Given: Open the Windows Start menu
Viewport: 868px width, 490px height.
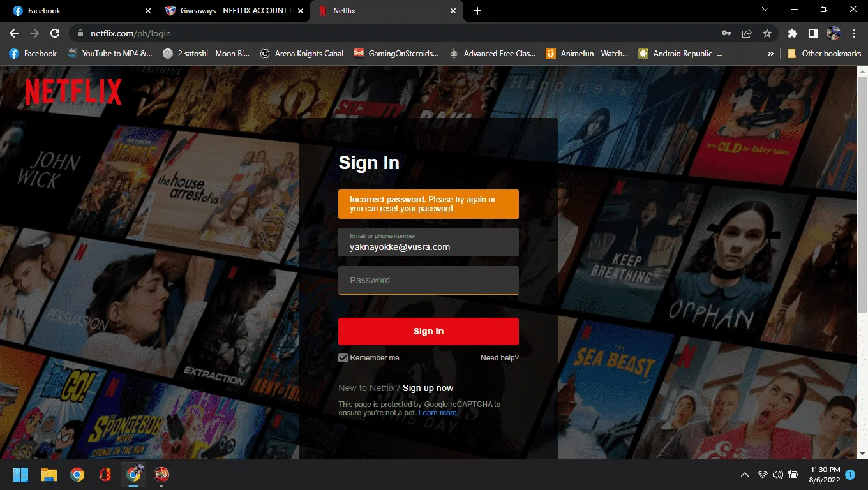Looking at the screenshot, I should tap(21, 475).
